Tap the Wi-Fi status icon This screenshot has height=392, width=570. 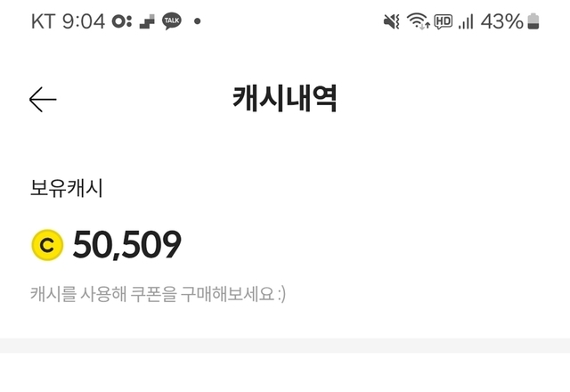(x=418, y=21)
